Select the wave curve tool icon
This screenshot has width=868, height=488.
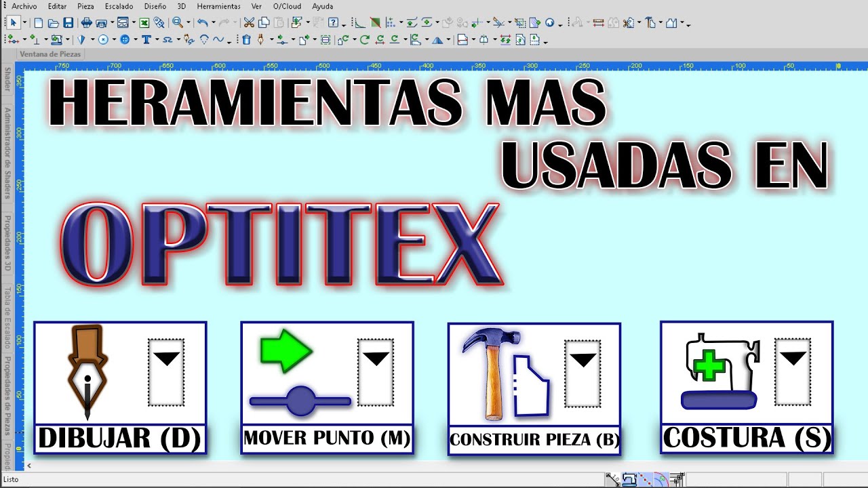[x=218, y=39]
